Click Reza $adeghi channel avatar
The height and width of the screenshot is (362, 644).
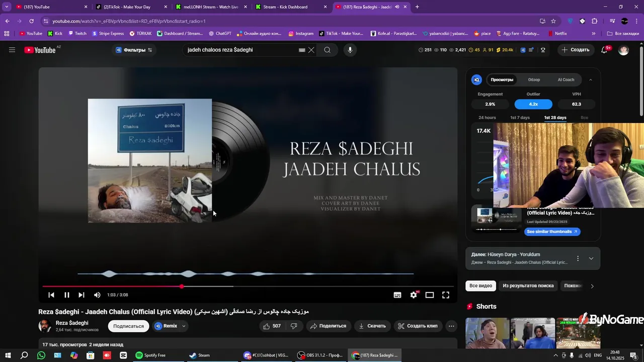coord(45,326)
